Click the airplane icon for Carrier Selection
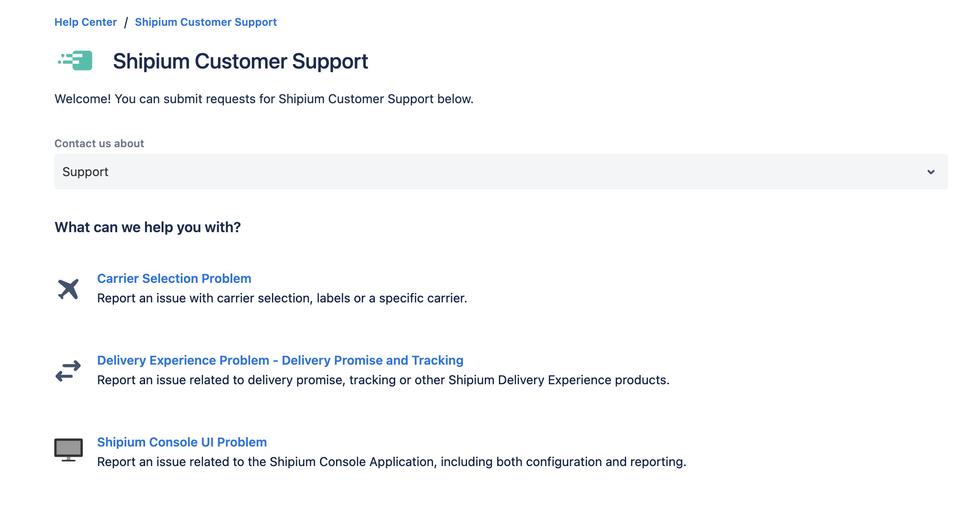Image resolution: width=980 pixels, height=531 pixels. 69,289
